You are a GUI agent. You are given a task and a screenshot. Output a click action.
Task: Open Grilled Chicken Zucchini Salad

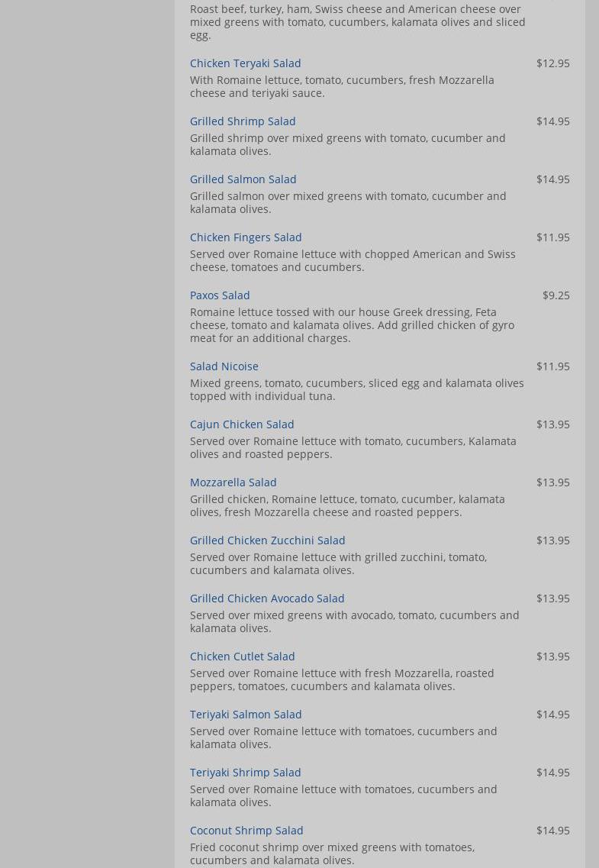(x=267, y=540)
